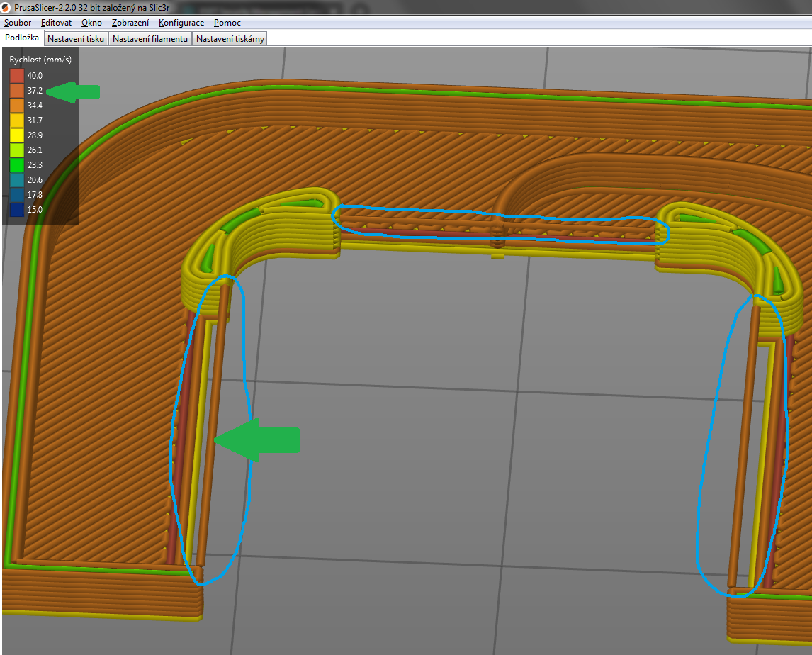Switch to the Nastavení tisku tab
This screenshot has width=812, height=655.
tap(76, 39)
